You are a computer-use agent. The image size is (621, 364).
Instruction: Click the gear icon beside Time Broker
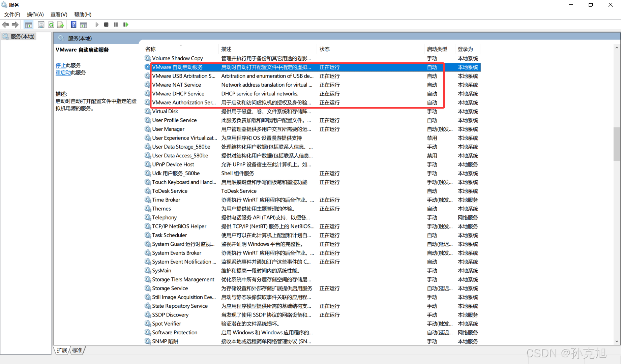click(148, 200)
